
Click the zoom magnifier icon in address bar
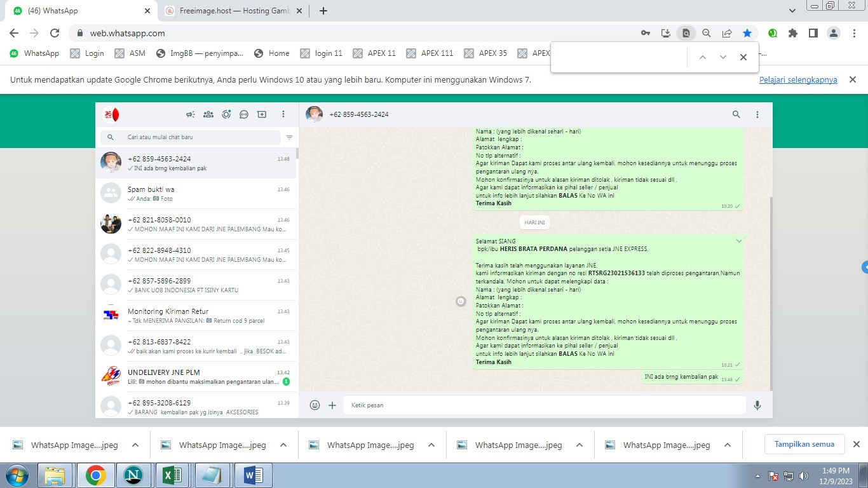point(707,33)
